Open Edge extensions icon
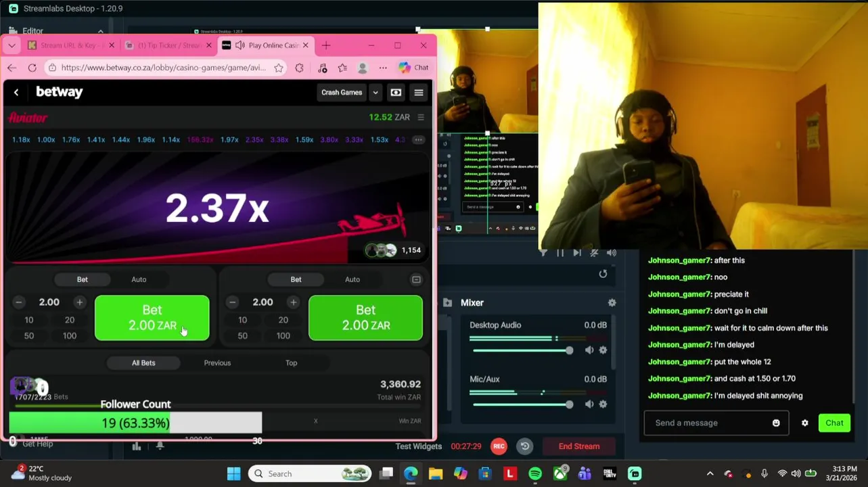 [x=299, y=68]
